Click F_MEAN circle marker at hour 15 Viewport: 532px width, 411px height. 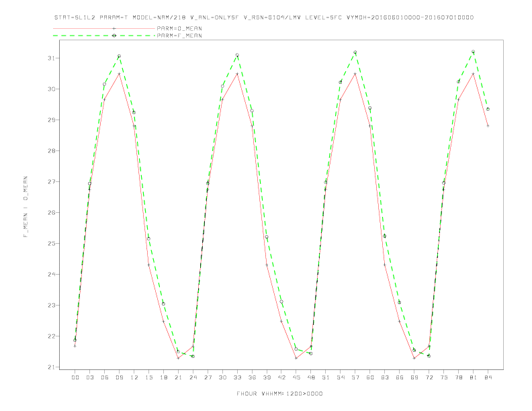148,238
